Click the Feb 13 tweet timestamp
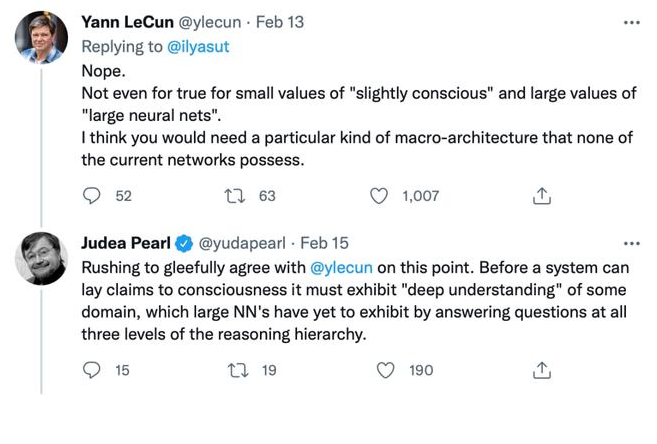The image size is (657, 444). click(x=283, y=23)
